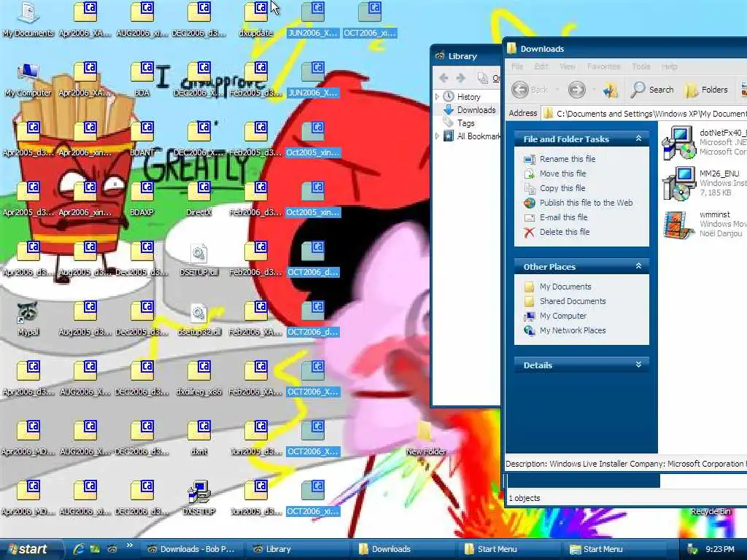Switch to Downloads folder taskbar button

tap(404, 550)
